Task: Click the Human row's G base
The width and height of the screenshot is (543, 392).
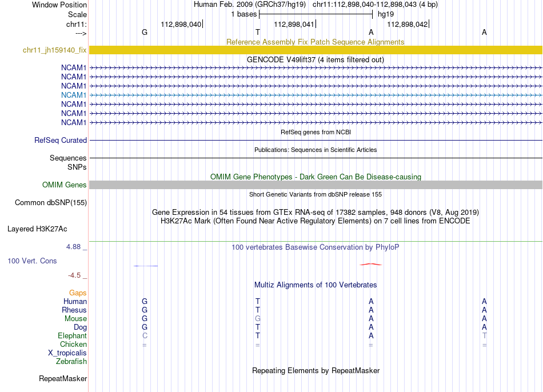Action: click(x=145, y=301)
